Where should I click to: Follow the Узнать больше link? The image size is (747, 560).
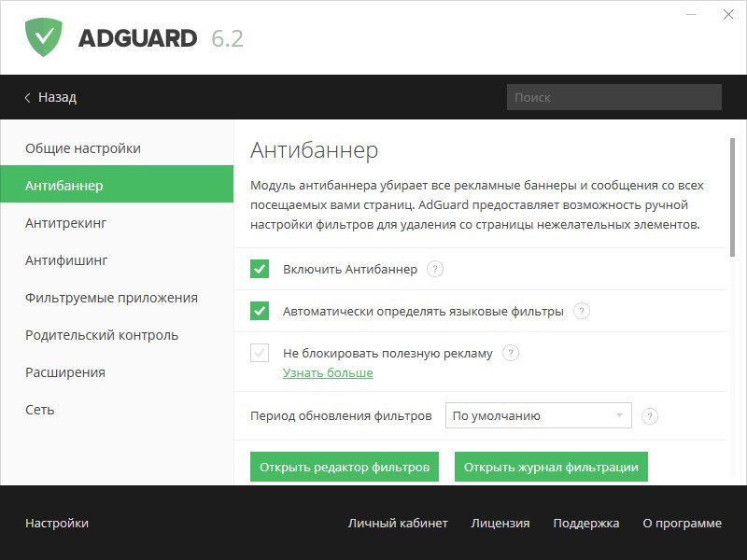click(x=328, y=372)
